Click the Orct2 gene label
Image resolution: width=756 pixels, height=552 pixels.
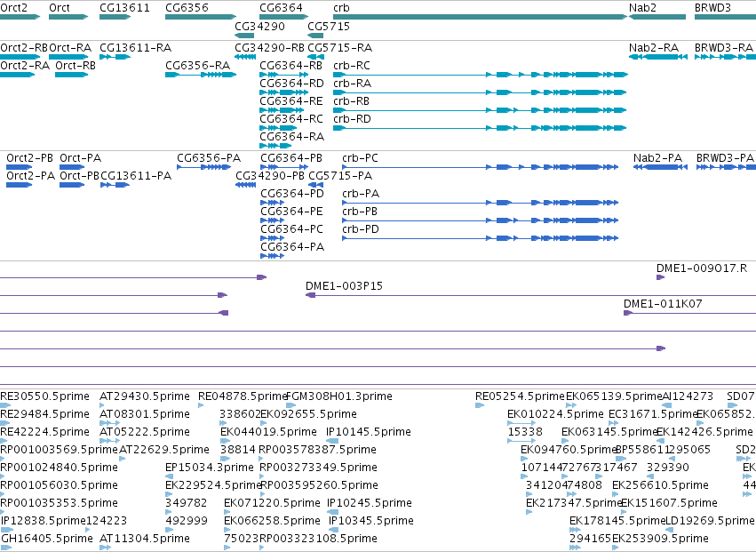pyautogui.click(x=14, y=8)
